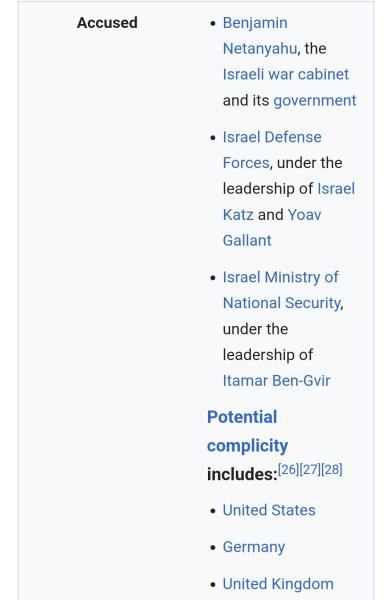
Task: Follow the government link
Action: pyautogui.click(x=315, y=101)
